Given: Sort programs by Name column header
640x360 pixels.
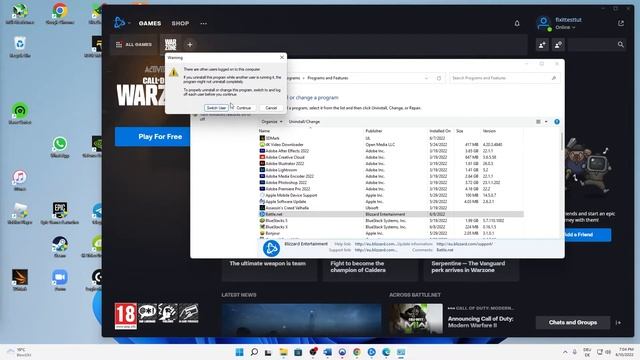Looking at the screenshot, I should coord(264,131).
